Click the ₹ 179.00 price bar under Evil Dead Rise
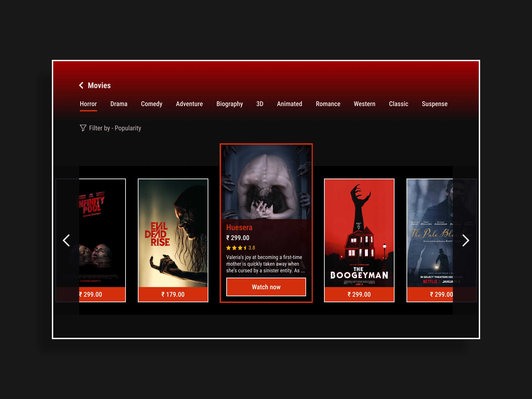This screenshot has width=532, height=399. tap(173, 294)
